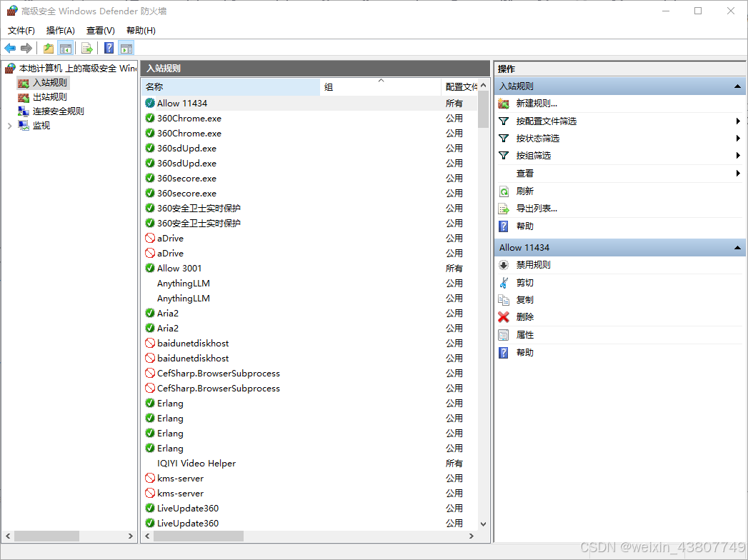Select the IQIYI Video Helper rule
The image size is (748, 560).
pyautogui.click(x=309, y=463)
